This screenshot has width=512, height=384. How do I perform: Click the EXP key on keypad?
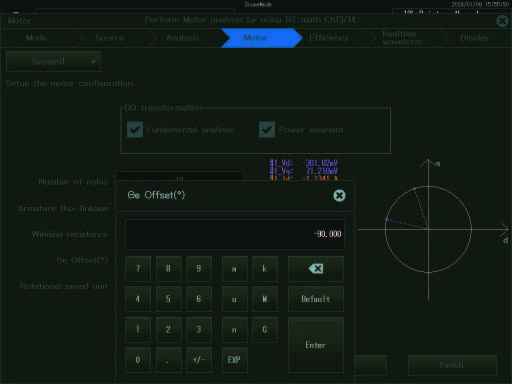pos(235,360)
